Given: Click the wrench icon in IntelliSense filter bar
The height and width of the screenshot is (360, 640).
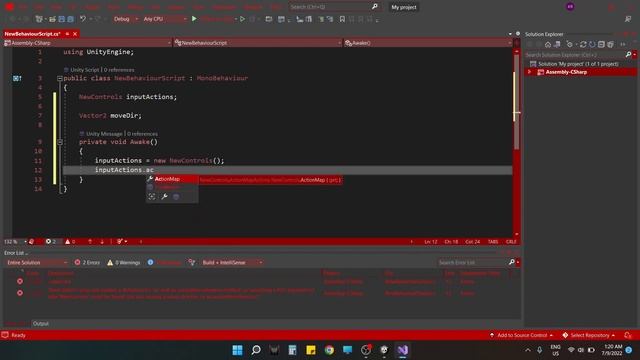Looking at the screenshot, I should pos(164,197).
